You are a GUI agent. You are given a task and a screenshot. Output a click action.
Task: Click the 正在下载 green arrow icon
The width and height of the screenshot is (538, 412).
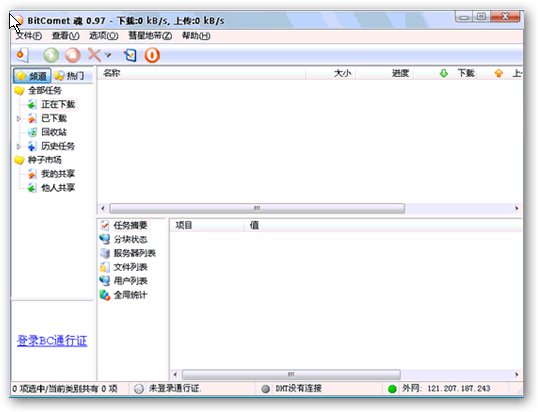pyautogui.click(x=32, y=104)
